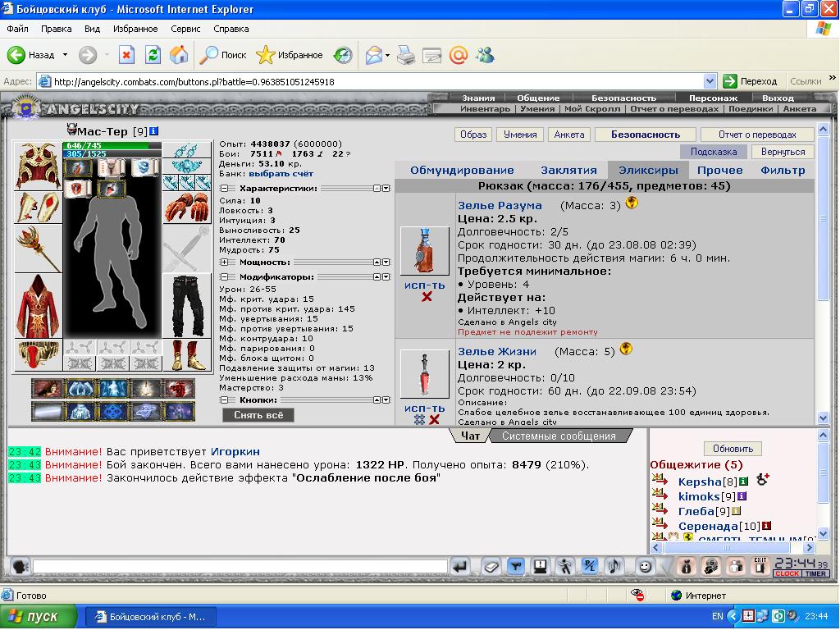Click the eraser icon to clear chat

click(x=491, y=566)
